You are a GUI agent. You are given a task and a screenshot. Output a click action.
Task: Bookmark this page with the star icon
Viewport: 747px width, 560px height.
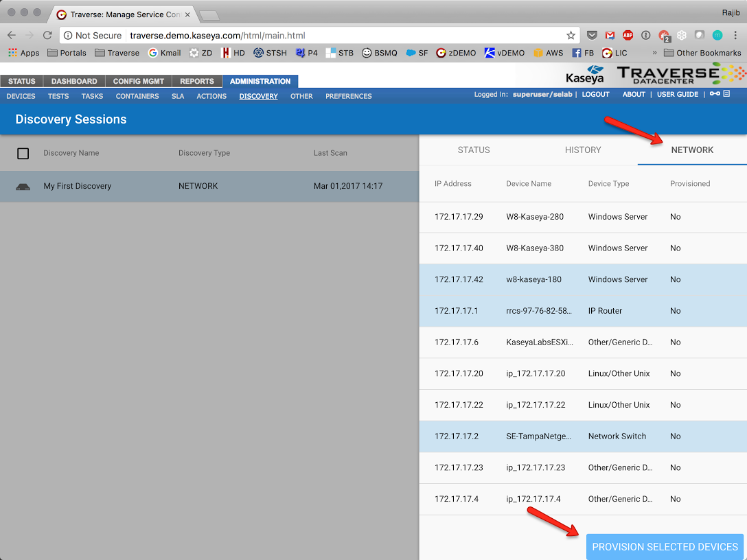[571, 35]
